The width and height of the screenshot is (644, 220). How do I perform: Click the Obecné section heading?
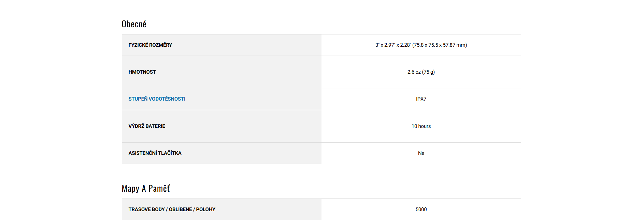134,24
